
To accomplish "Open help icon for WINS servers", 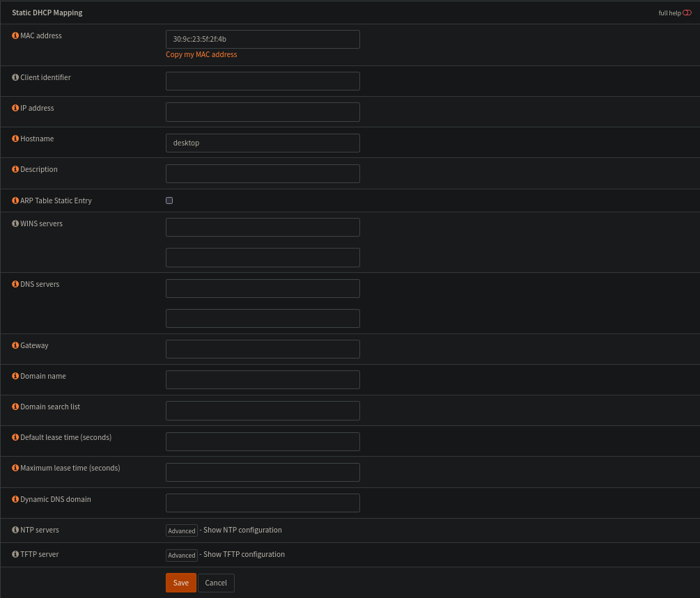I will coord(15,223).
